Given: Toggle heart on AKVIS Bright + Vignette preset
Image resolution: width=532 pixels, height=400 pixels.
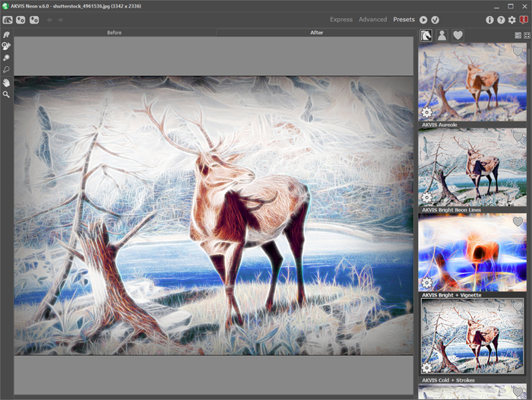Looking at the screenshot, I should click(x=518, y=222).
